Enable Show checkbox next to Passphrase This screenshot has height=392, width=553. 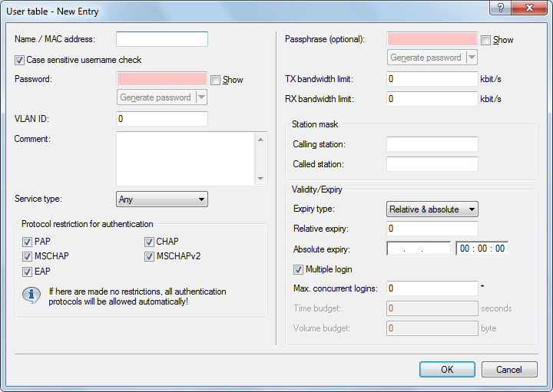[x=485, y=40]
